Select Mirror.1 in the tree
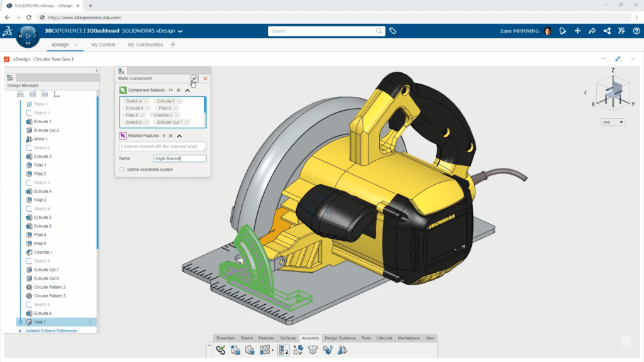 41,139
